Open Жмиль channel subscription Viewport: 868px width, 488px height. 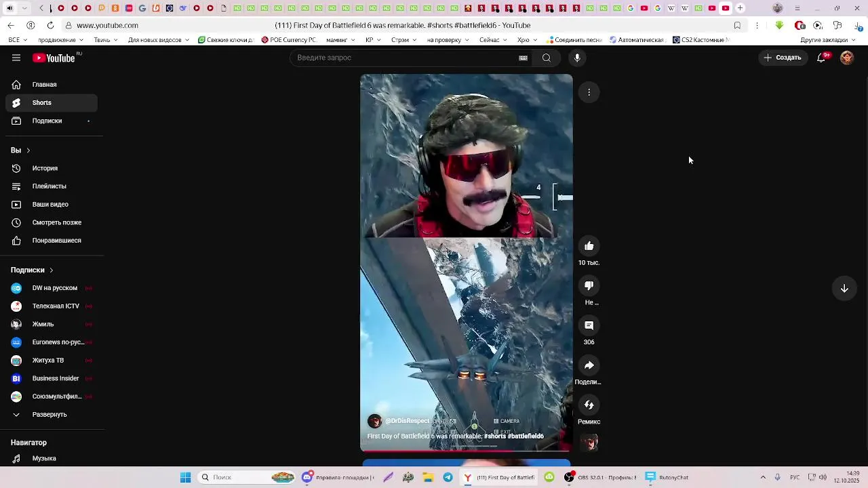52,324
